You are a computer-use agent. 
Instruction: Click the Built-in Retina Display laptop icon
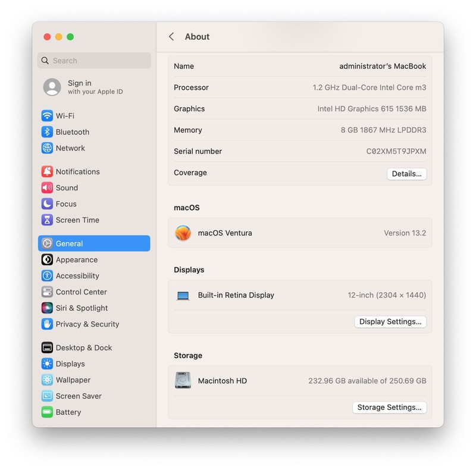pyautogui.click(x=183, y=296)
